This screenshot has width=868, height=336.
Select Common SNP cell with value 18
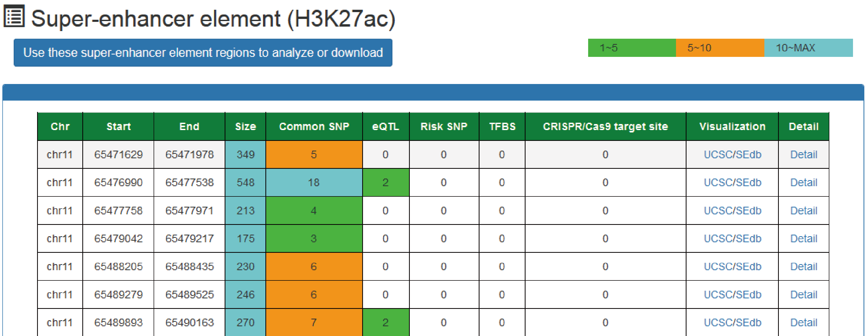pos(314,182)
